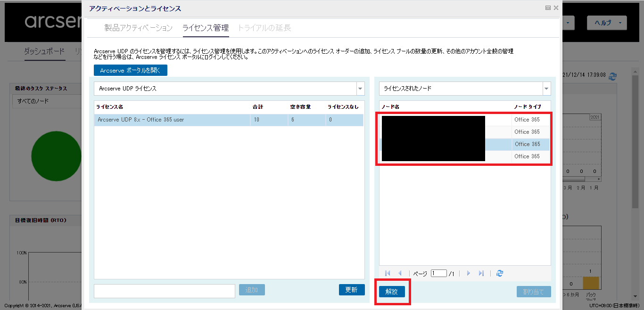Click the 割り当て button
Image resolution: width=644 pixels, height=310 pixels.
[x=534, y=292]
